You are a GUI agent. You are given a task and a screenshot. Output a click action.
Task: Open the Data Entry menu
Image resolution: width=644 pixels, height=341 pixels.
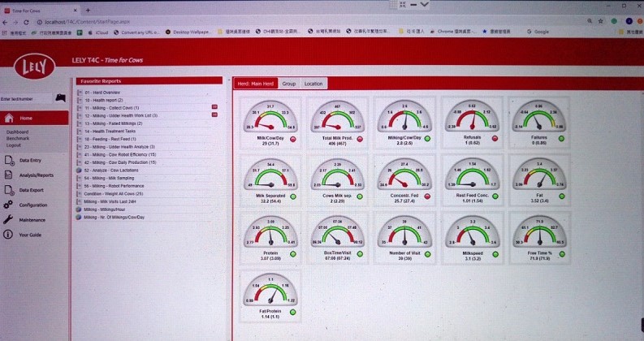point(30,160)
